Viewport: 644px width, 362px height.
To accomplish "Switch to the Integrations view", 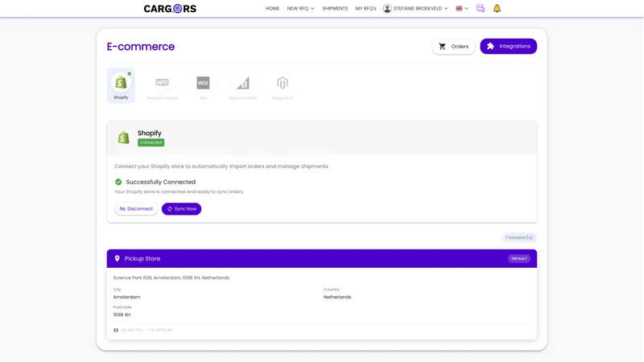I will tap(509, 47).
